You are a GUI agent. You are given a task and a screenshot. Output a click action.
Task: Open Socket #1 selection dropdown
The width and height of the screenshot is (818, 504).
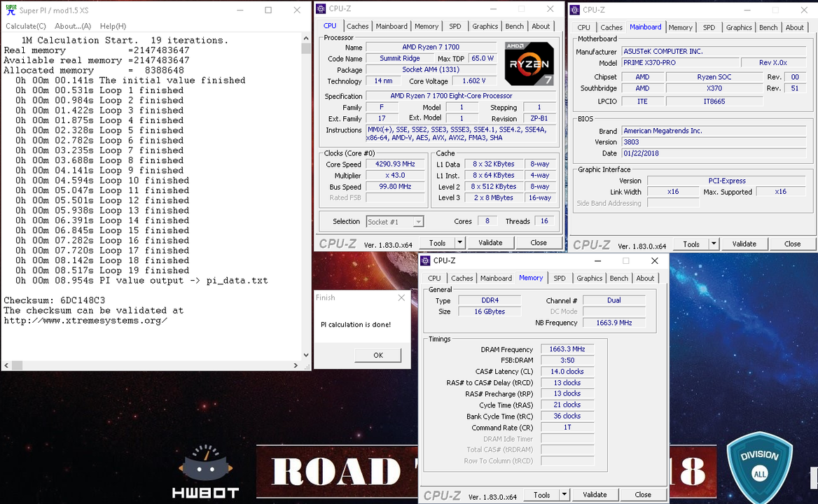395,222
